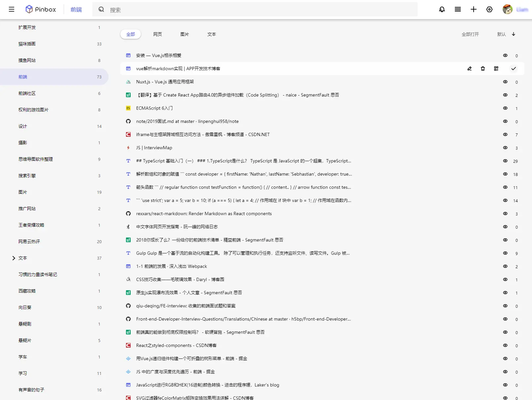
Task: Click the 掘金 icon for 用Vue.js递归组件 bookmark
Action: [128, 358]
